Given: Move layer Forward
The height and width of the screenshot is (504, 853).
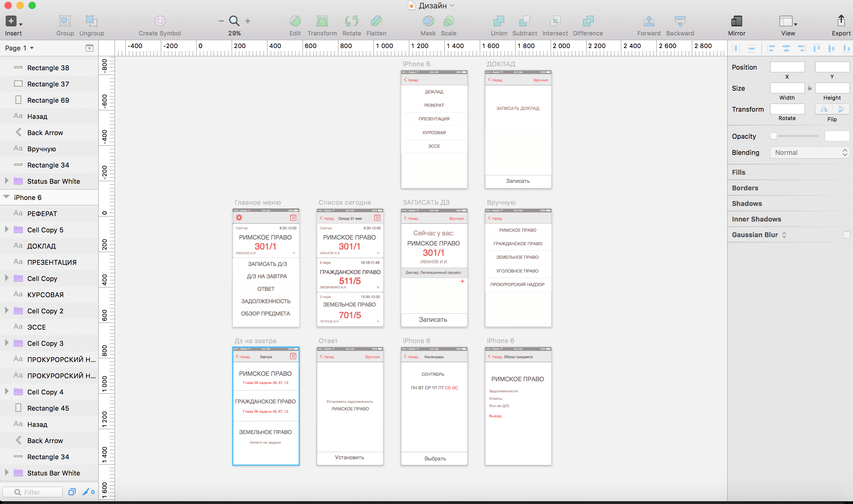Looking at the screenshot, I should click(x=649, y=21).
